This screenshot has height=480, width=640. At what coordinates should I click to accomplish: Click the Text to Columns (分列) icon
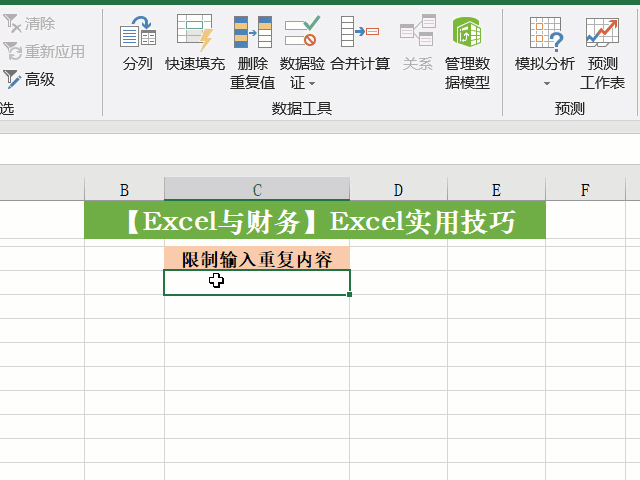point(138,31)
